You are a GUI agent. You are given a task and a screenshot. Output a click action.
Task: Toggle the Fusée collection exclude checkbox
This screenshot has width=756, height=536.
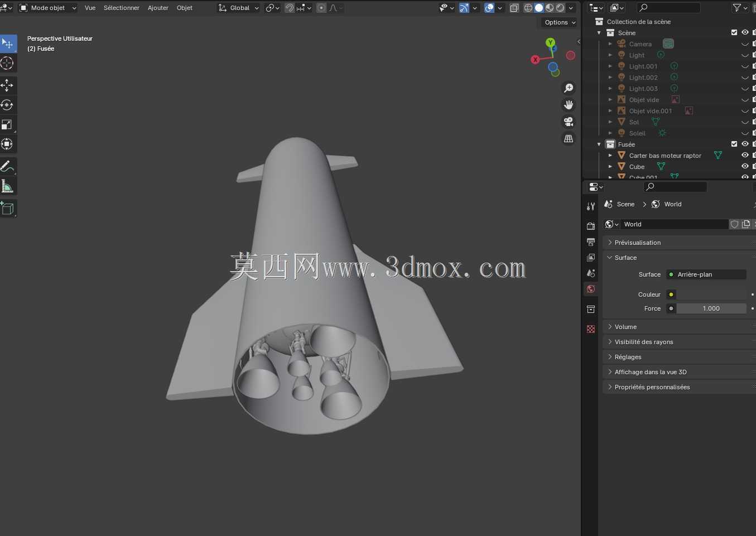coord(734,144)
